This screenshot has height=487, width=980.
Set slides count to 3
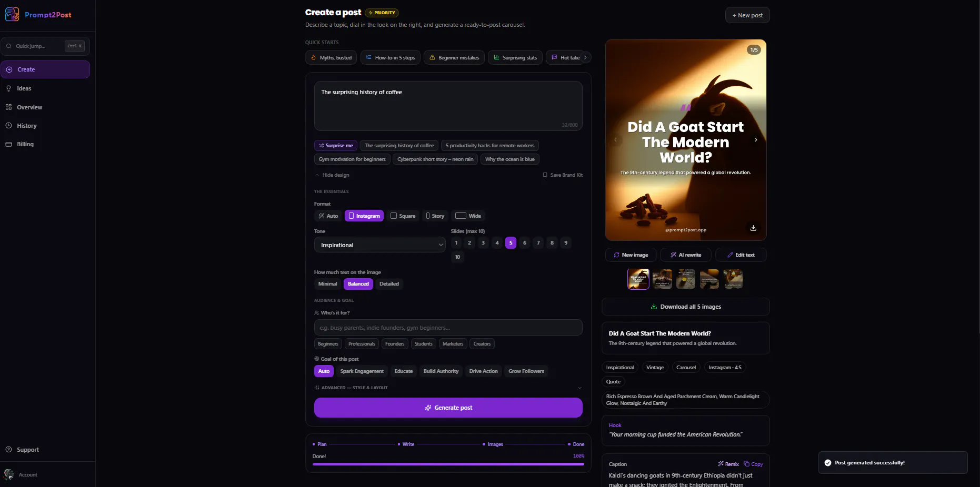(x=483, y=243)
